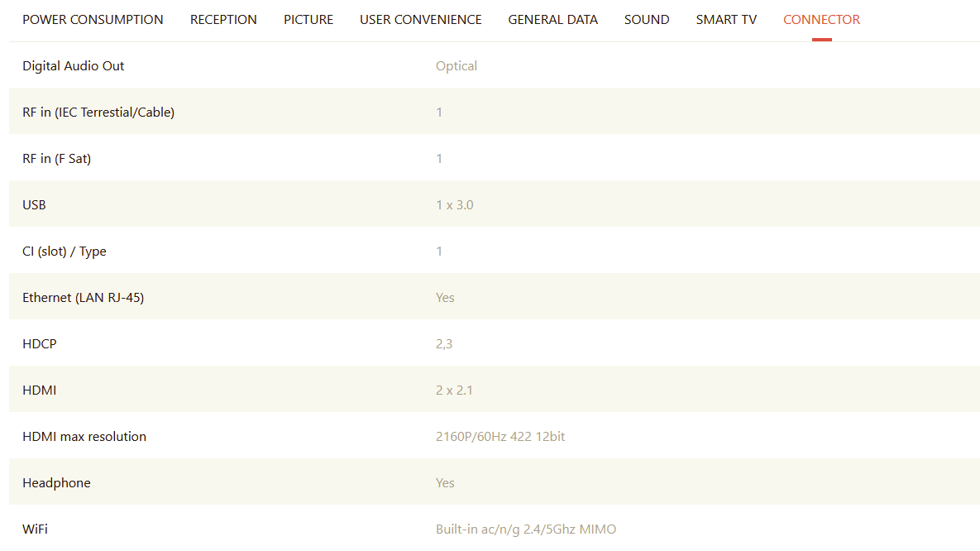Click the HDMI value 2 x 2.1

coord(454,390)
